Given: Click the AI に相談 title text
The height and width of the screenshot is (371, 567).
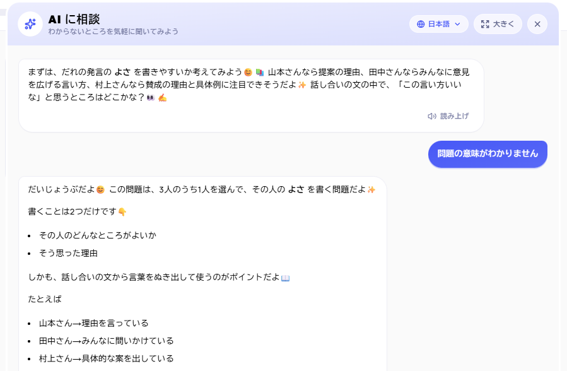Looking at the screenshot, I should (x=74, y=19).
